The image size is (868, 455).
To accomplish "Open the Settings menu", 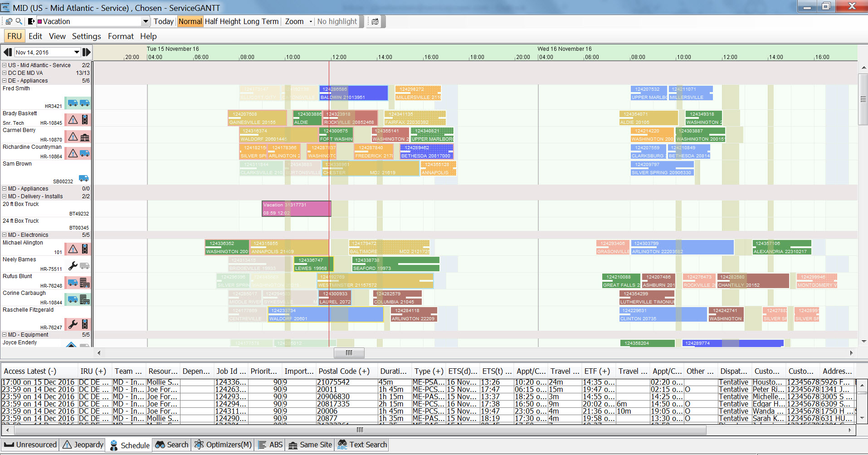I will [x=87, y=36].
